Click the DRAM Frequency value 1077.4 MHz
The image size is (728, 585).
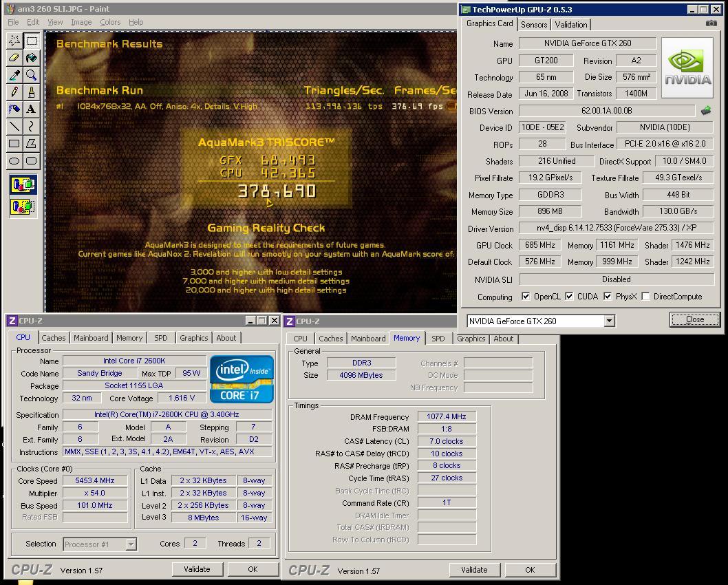pyautogui.click(x=447, y=416)
